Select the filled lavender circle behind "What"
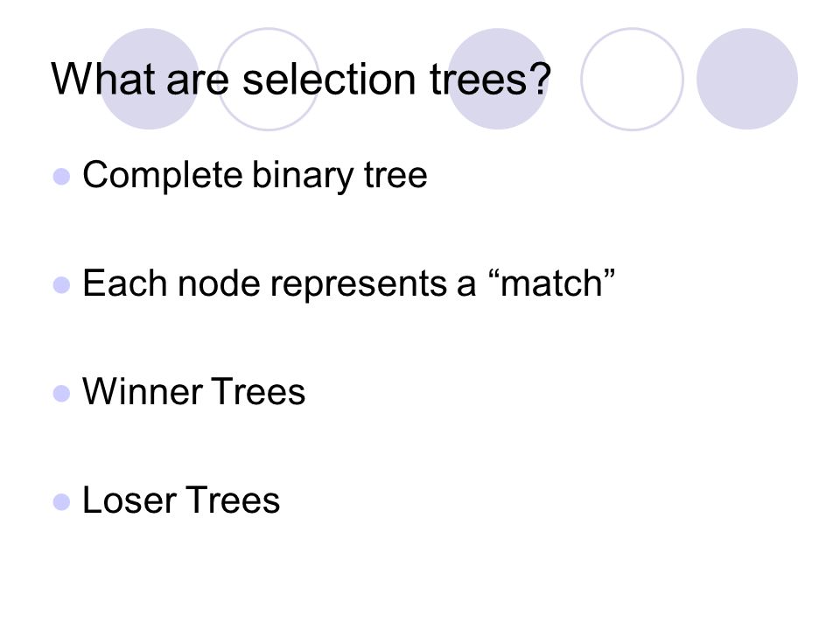The height and width of the screenshot is (630, 840). point(150,79)
